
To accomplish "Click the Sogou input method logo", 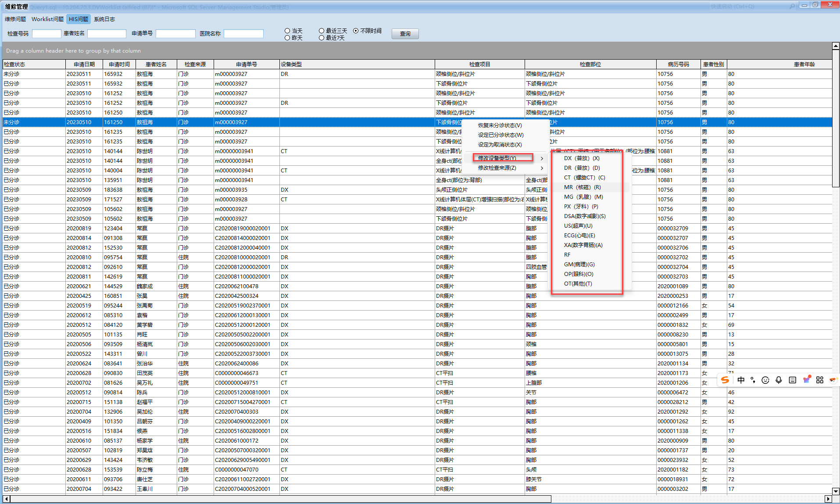I will point(725,380).
